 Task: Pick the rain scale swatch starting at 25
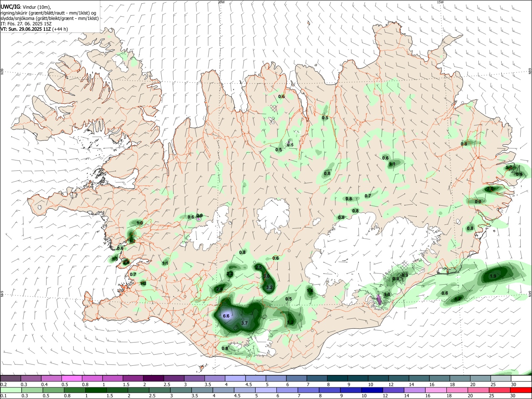point(500,390)
